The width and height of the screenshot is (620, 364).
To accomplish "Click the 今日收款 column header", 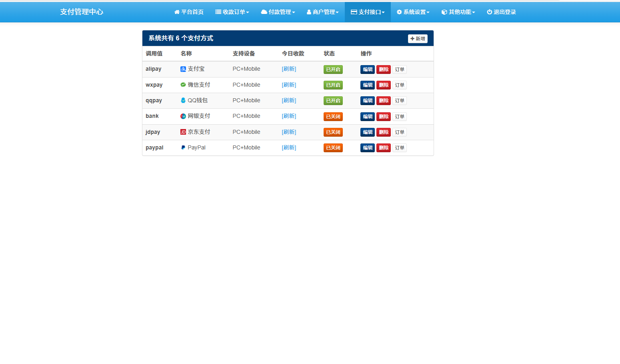I will click(293, 54).
